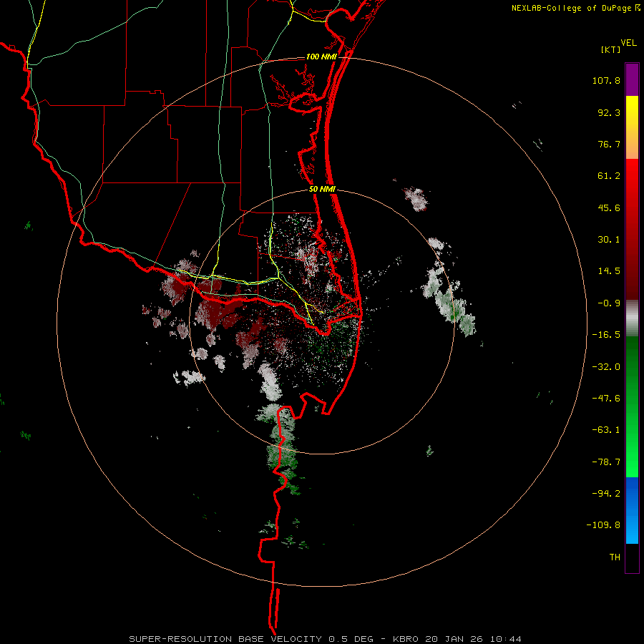Click the 76.7 velocity scale value
This screenshot has width=644, height=644.
609,144
